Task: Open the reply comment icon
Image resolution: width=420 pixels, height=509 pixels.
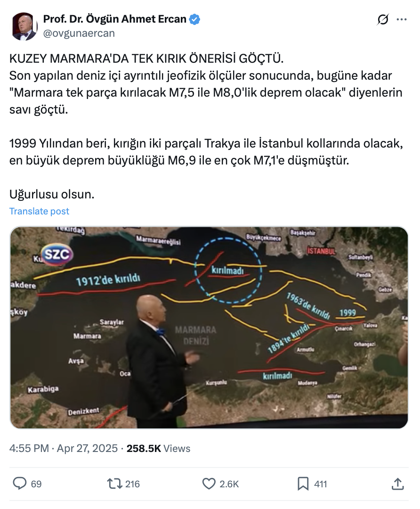Action: 19,484
